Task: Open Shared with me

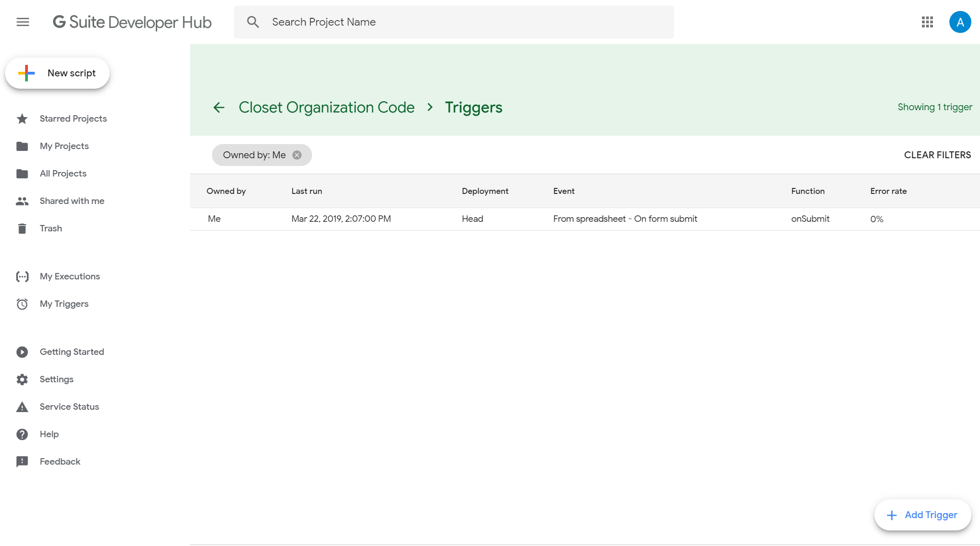Action: [72, 201]
